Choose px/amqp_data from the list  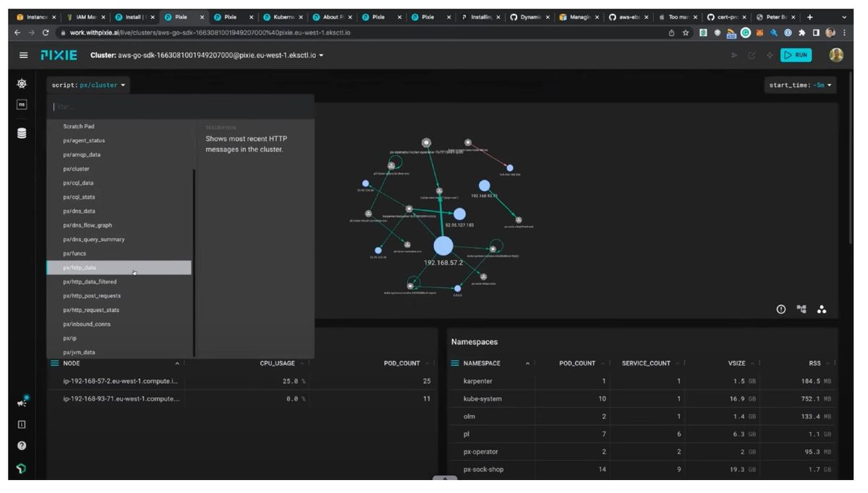119,155
